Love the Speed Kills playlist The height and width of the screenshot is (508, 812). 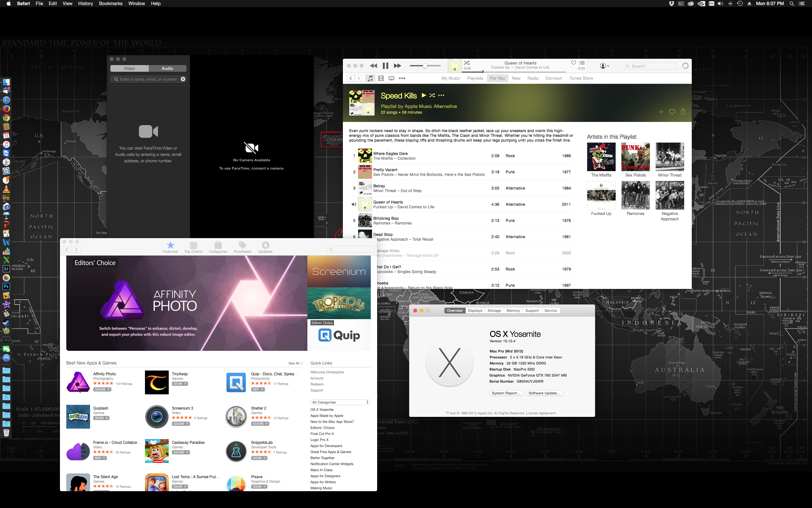[672, 112]
